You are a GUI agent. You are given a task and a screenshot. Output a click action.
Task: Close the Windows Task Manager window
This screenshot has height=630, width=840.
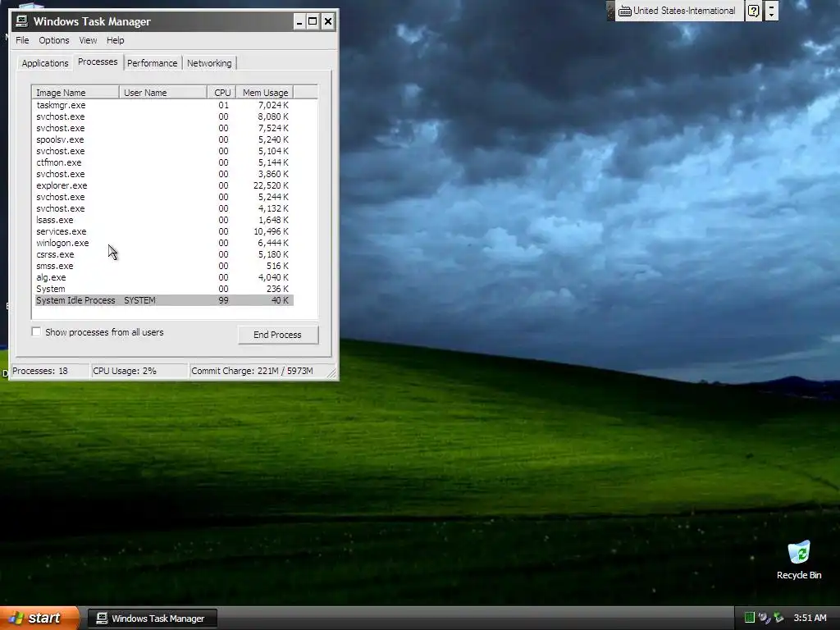(328, 21)
